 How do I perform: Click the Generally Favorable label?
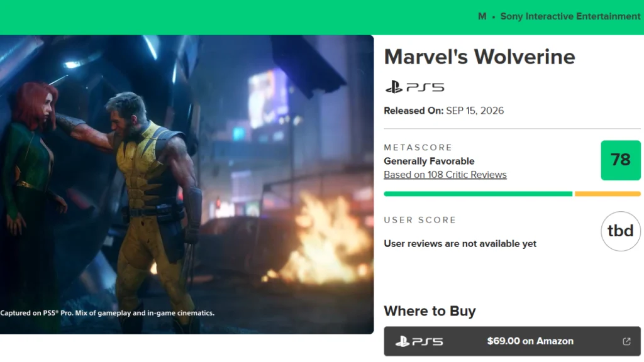point(429,162)
